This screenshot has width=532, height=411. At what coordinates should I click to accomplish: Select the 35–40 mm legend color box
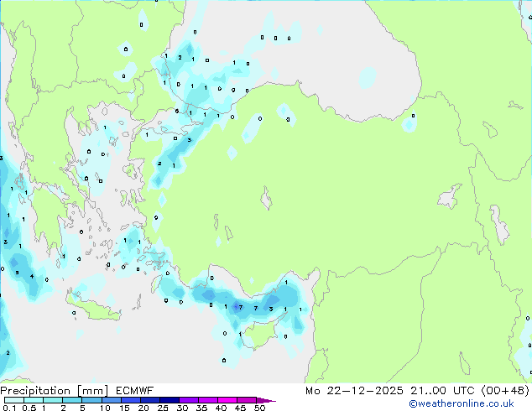pos(207,400)
